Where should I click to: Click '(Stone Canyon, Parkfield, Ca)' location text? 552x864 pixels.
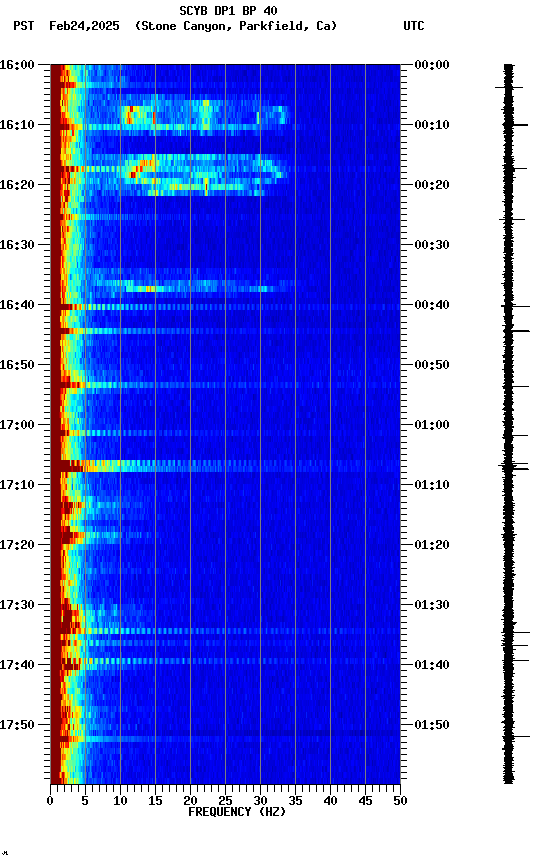click(236, 26)
